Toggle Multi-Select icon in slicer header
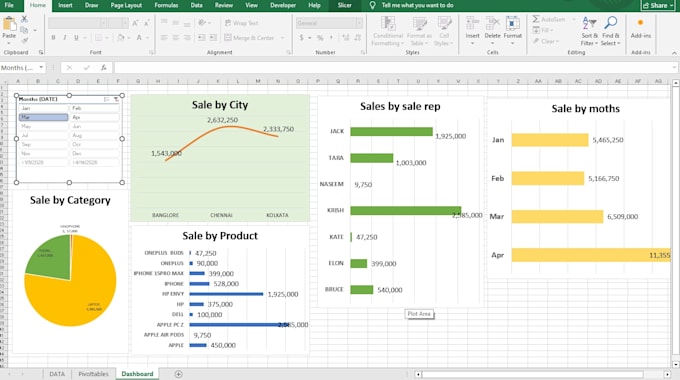 (x=106, y=99)
